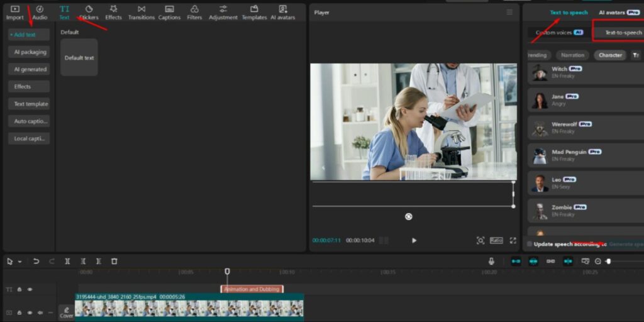Click the rotate handle below the preview
644x322 pixels.
pyautogui.click(x=409, y=216)
